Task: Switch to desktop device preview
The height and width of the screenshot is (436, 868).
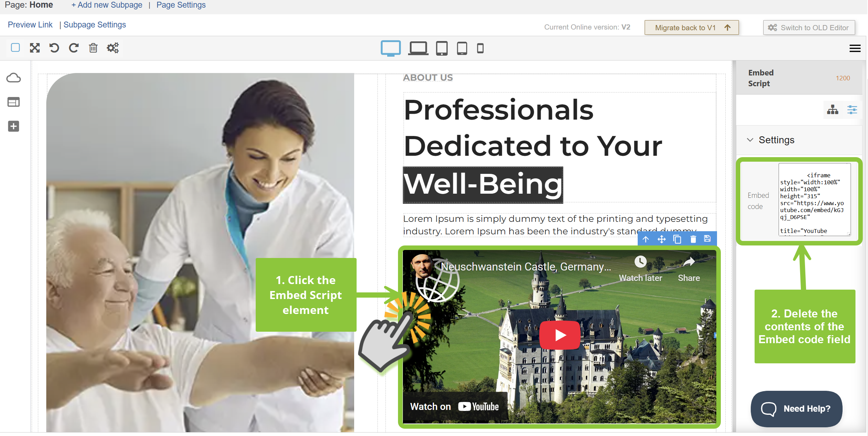Action: [391, 48]
